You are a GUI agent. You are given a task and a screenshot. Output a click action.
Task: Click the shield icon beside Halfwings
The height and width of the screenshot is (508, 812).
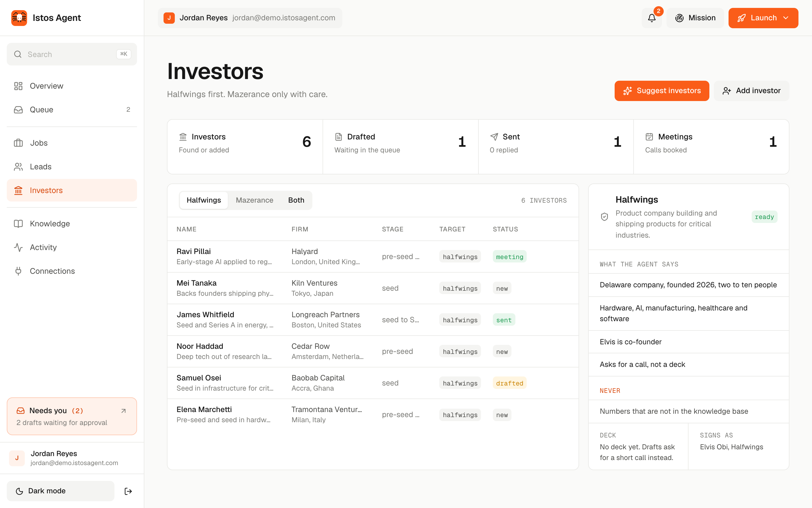click(x=604, y=217)
